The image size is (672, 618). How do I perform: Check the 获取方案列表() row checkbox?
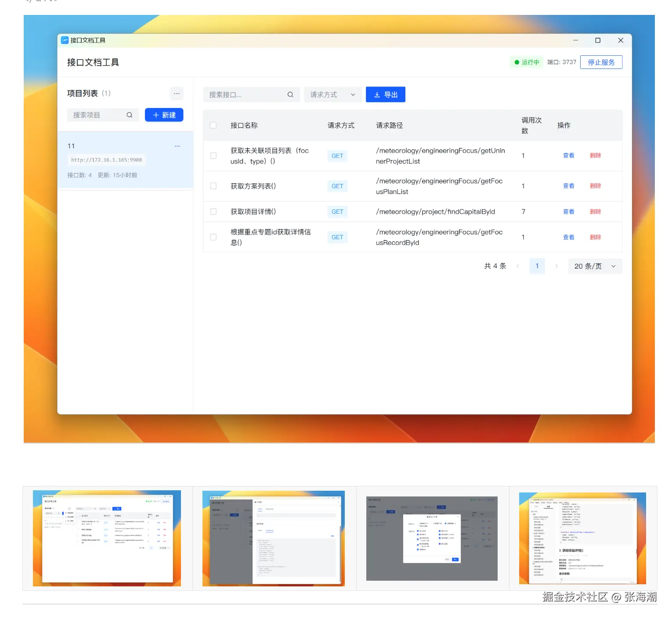click(x=213, y=186)
